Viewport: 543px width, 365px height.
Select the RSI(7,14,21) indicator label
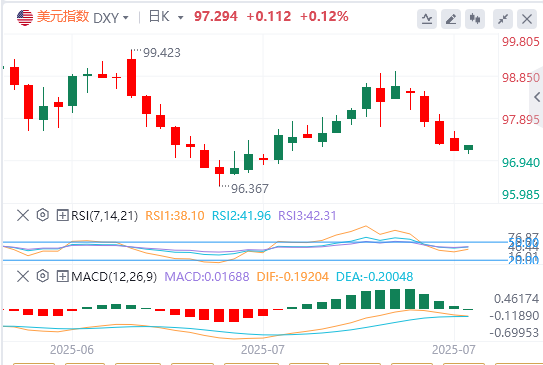point(104,216)
